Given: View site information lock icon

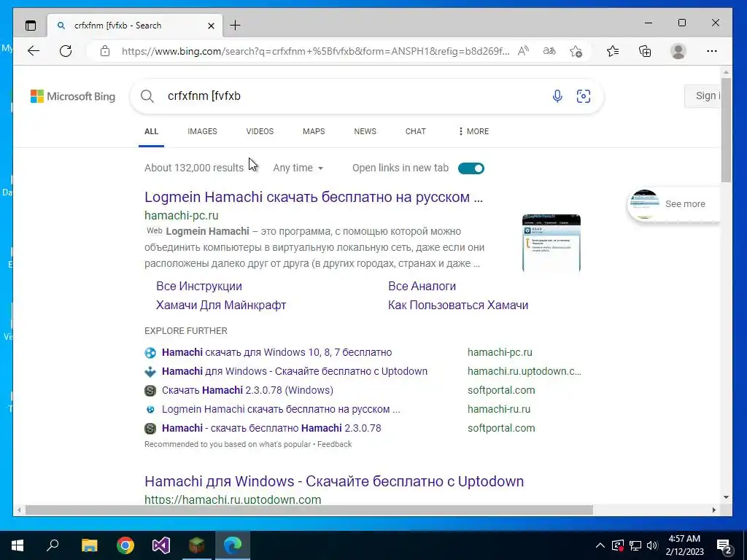Looking at the screenshot, I should pos(105,51).
